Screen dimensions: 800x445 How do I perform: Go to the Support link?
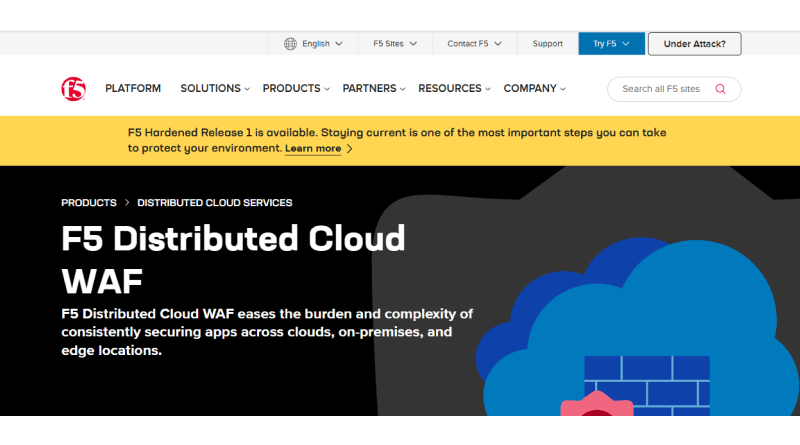point(547,44)
